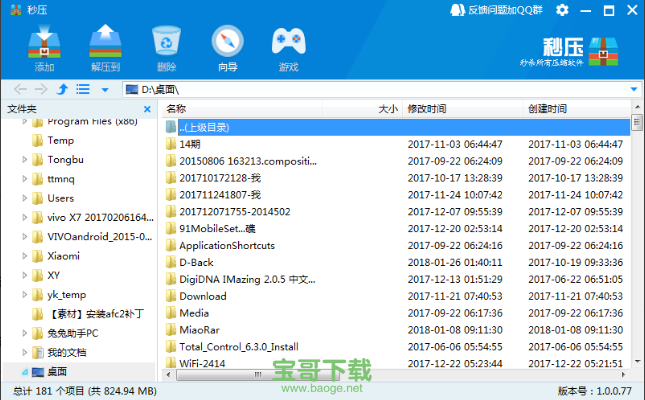Go forward with the right arrow

[x=41, y=89]
